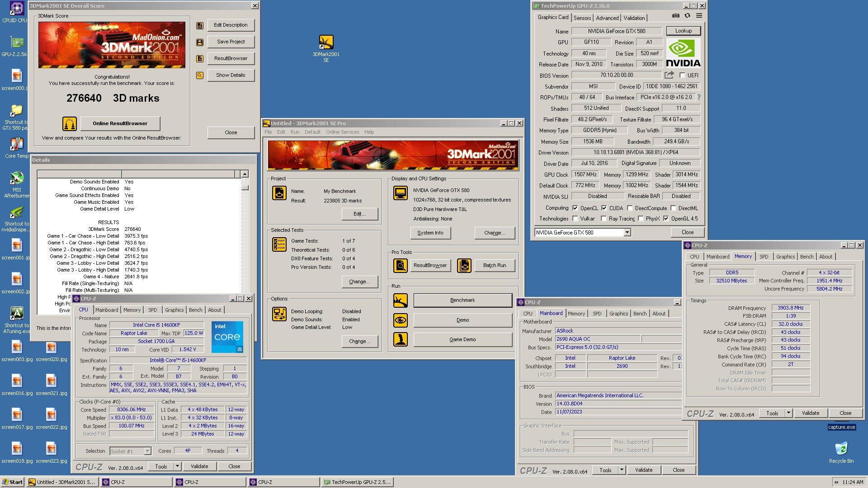
Task: Click the Selected Tests checklist icon
Action: pos(279,244)
